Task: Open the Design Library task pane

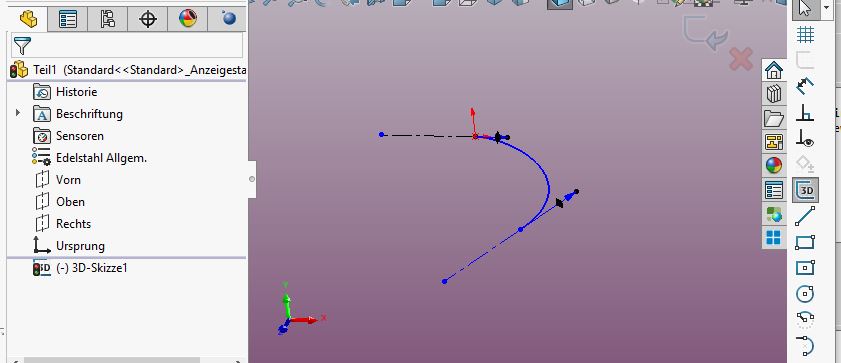Action: [x=773, y=94]
